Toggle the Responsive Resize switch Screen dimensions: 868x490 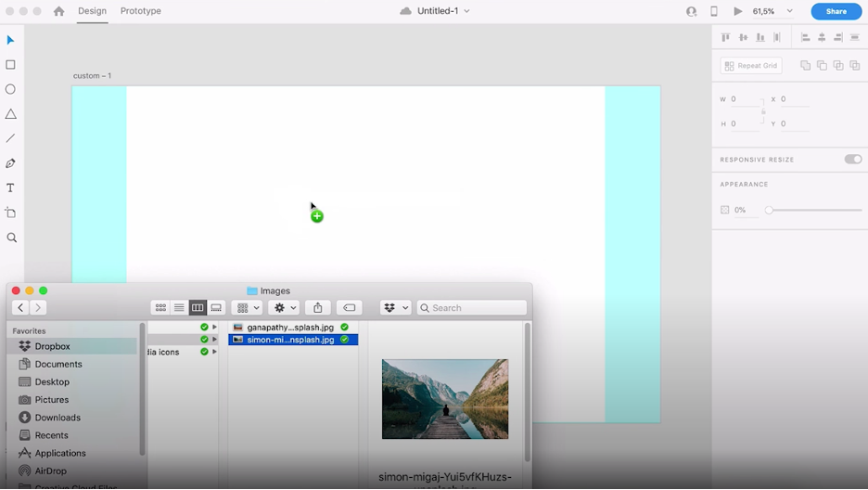[853, 160]
